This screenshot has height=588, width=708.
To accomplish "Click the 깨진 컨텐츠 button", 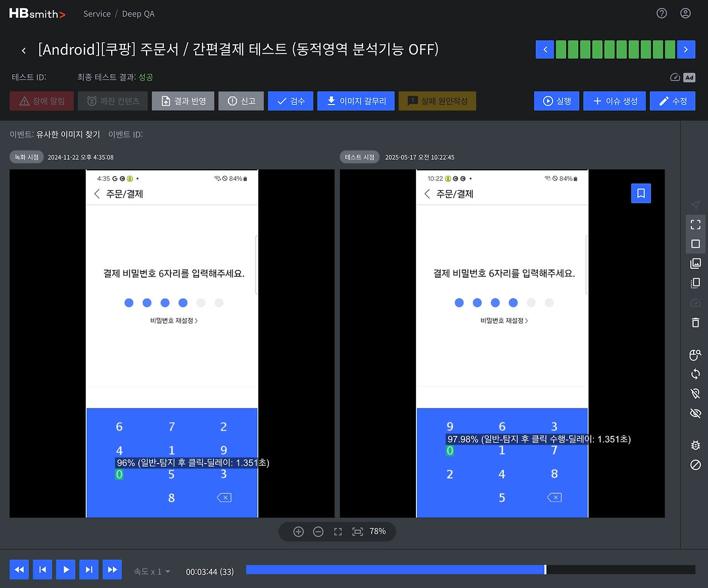I will (x=113, y=101).
